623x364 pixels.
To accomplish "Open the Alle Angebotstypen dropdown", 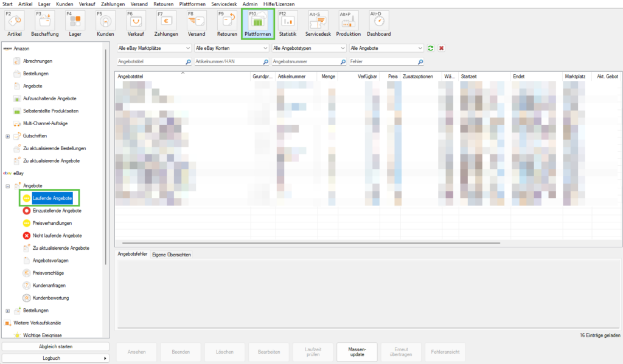I will pos(308,48).
